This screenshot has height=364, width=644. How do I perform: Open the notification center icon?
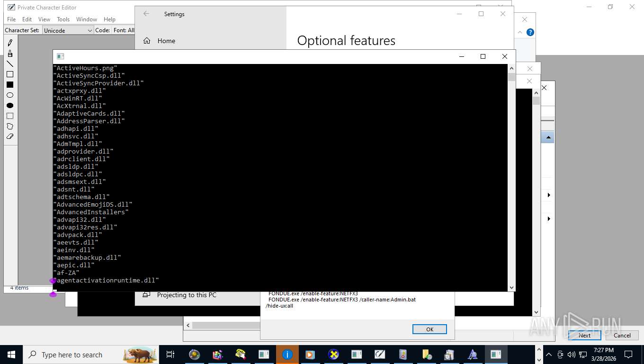(x=628, y=355)
